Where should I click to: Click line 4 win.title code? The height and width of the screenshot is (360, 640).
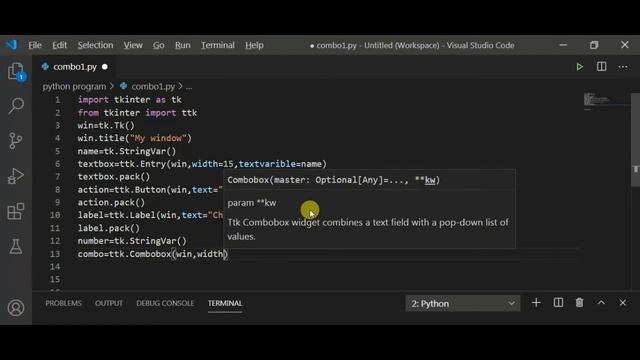point(134,138)
